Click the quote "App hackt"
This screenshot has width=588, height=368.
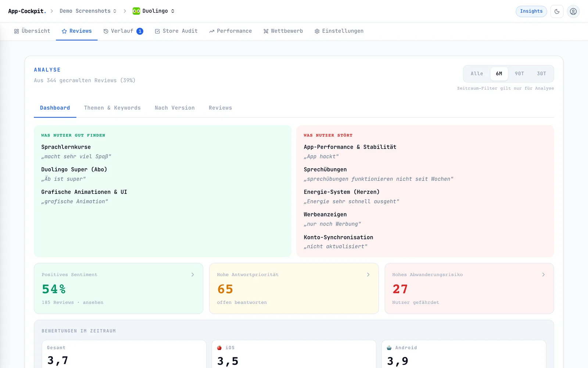coord(321,156)
